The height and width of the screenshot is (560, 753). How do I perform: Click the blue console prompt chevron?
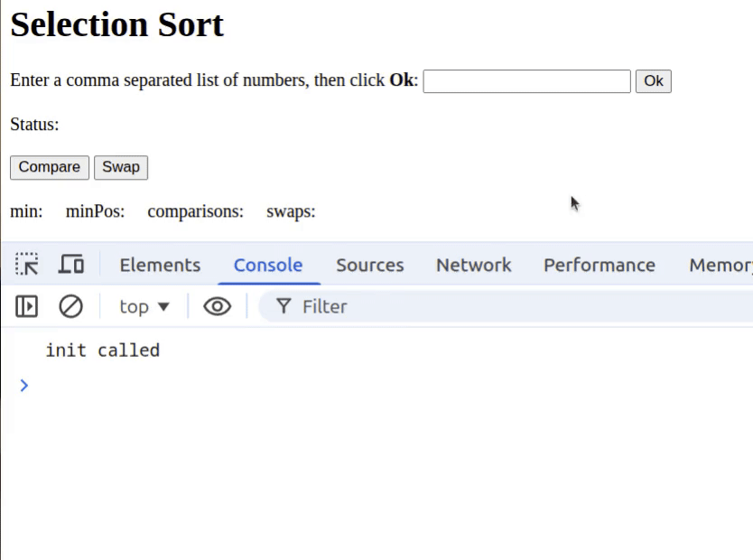click(24, 386)
